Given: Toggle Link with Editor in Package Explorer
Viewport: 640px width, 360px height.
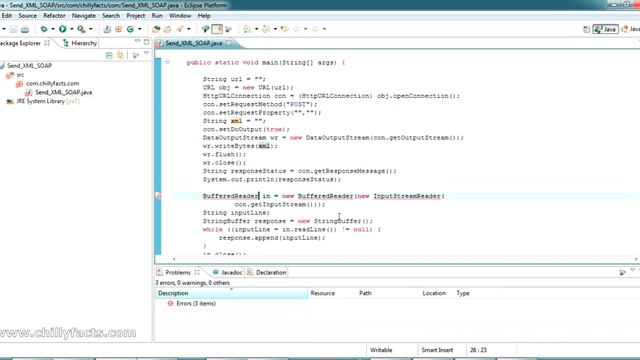Looking at the screenshot, I should tap(120, 55).
